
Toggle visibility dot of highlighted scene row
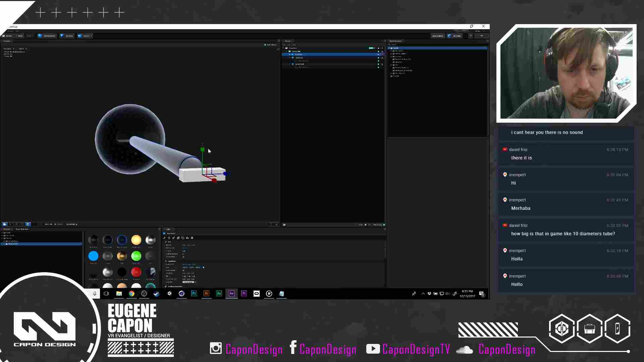click(x=378, y=54)
